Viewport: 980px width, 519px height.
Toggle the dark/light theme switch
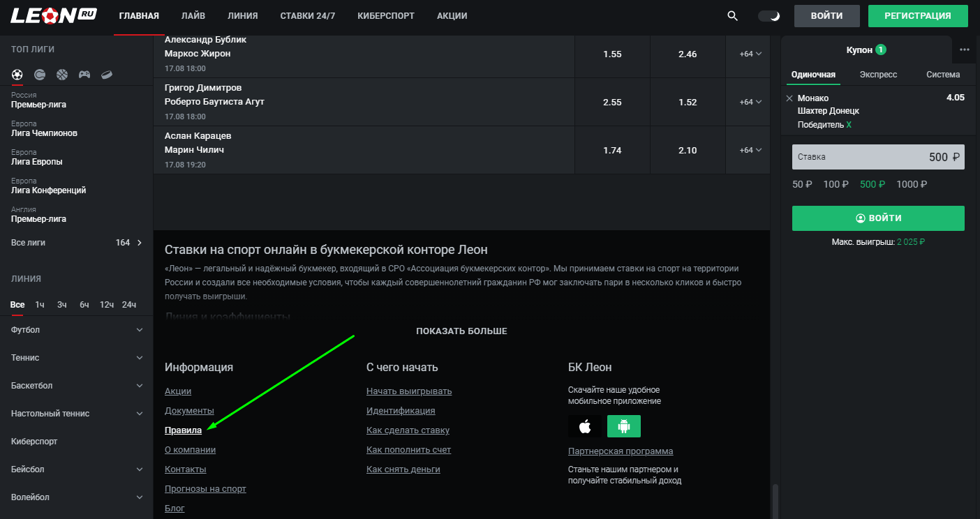769,16
